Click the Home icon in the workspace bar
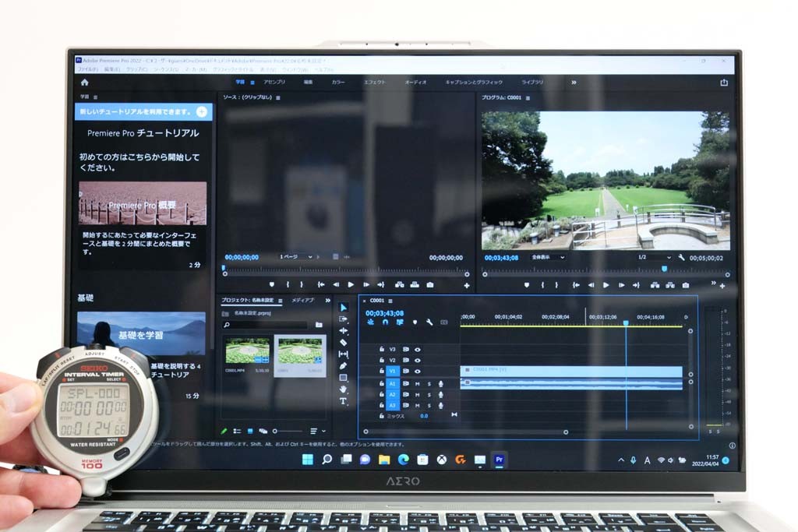The image size is (798, 532). tap(84, 82)
